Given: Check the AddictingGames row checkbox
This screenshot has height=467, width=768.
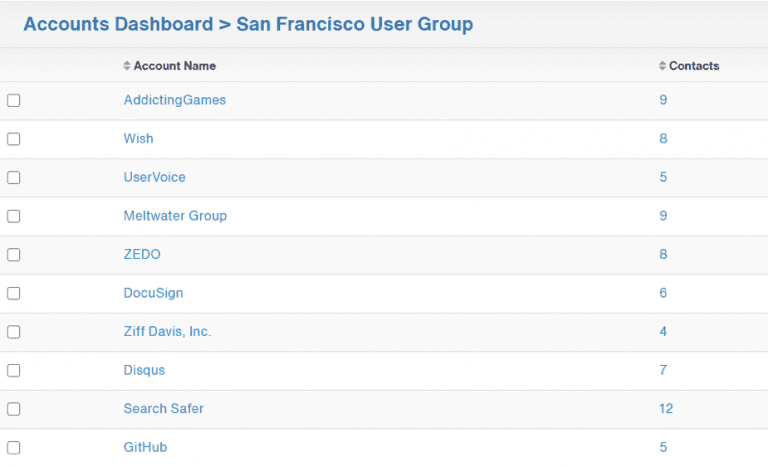Looking at the screenshot, I should pyautogui.click(x=14, y=100).
